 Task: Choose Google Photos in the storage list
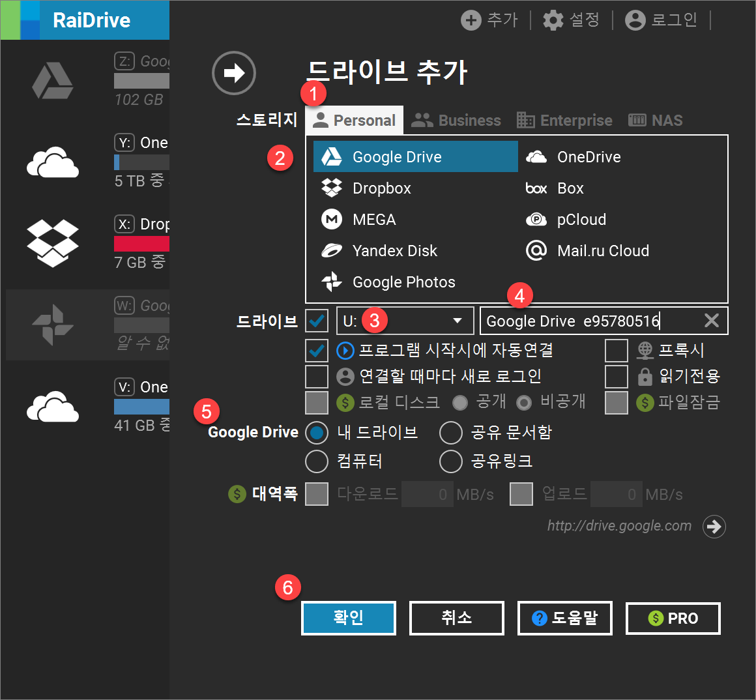click(388, 282)
